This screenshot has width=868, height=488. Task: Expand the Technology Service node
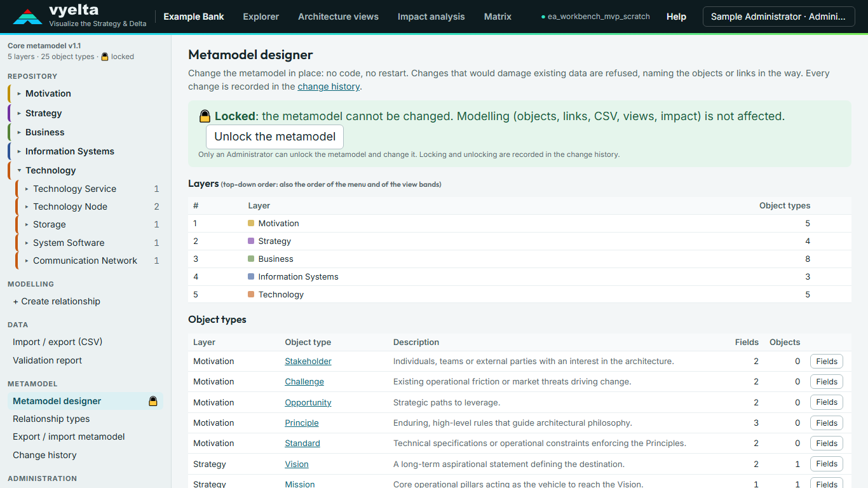(27, 189)
